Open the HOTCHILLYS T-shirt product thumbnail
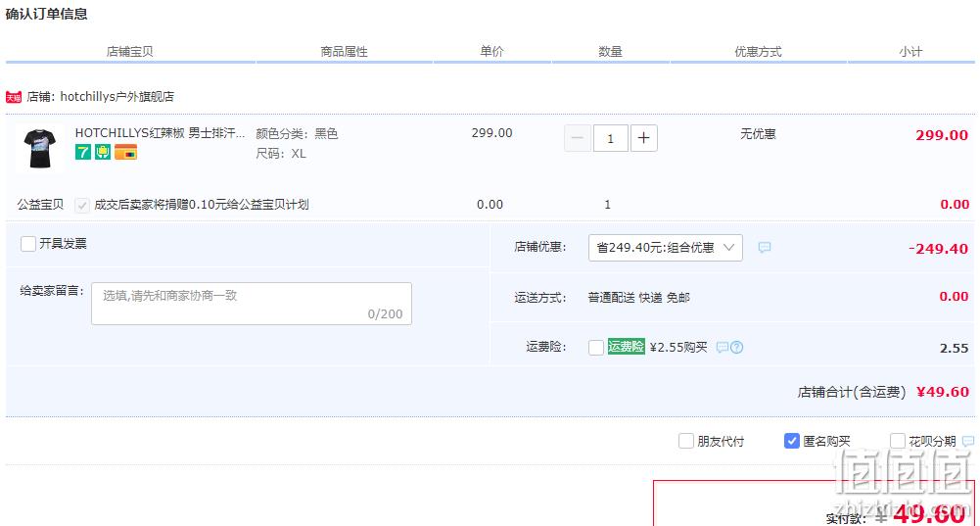 pos(40,148)
